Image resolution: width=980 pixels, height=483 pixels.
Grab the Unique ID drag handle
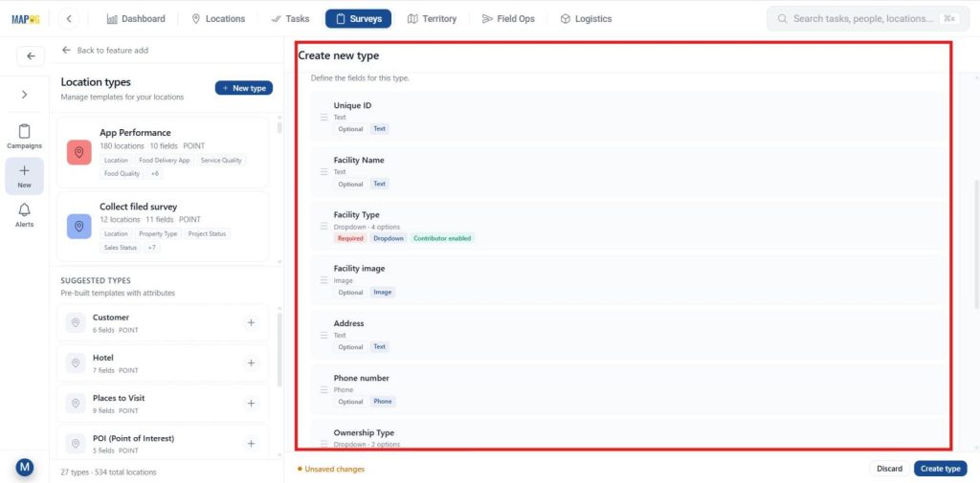pyautogui.click(x=323, y=117)
